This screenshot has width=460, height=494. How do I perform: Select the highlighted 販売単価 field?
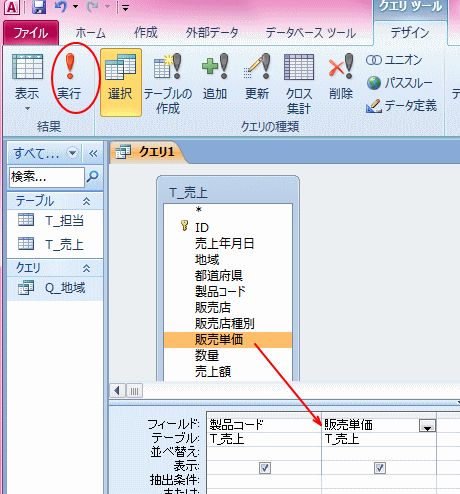228,340
